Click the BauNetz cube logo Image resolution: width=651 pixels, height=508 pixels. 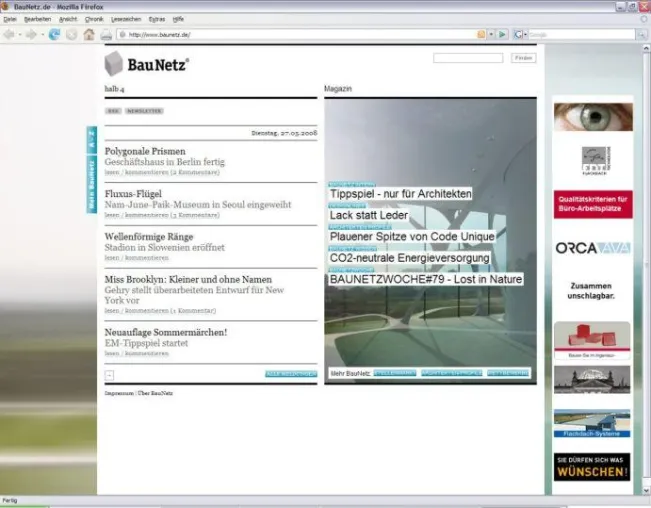pos(113,64)
